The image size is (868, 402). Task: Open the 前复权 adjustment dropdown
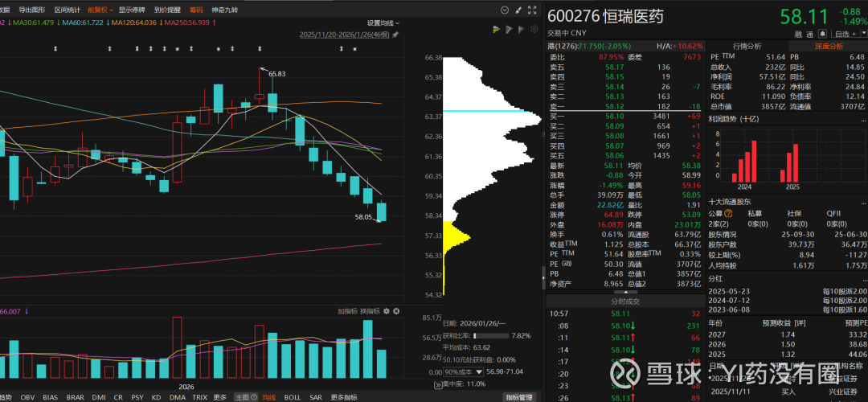coord(100,10)
